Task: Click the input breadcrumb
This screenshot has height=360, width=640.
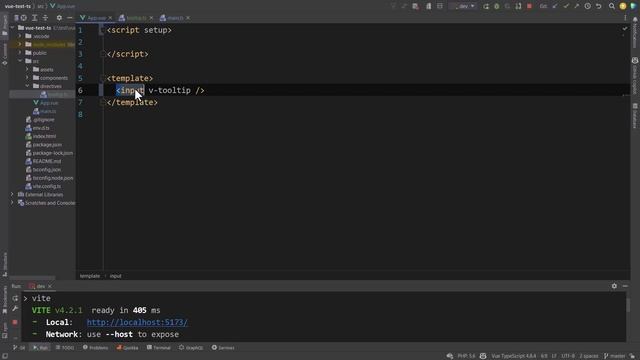Action: coord(116,276)
